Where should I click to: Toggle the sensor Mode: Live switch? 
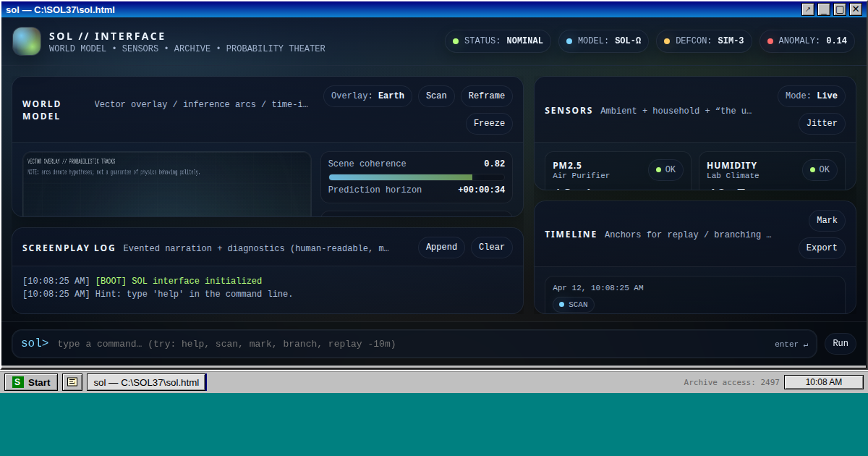[x=811, y=96]
